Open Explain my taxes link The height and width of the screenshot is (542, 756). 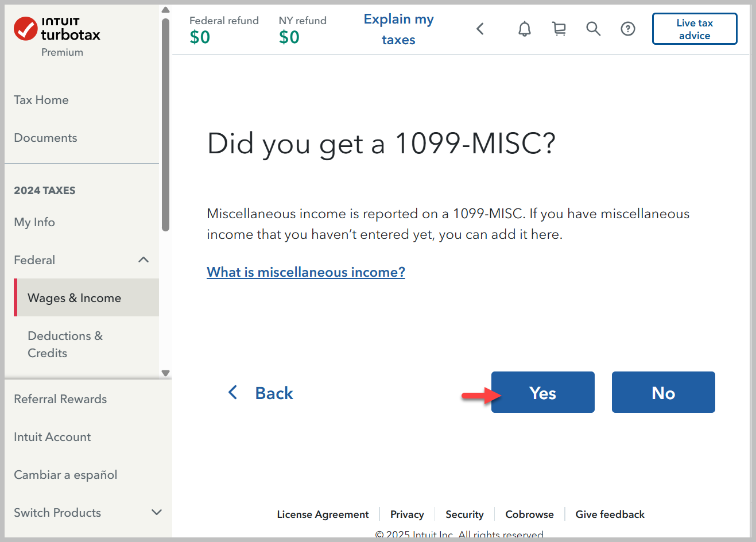(x=399, y=29)
